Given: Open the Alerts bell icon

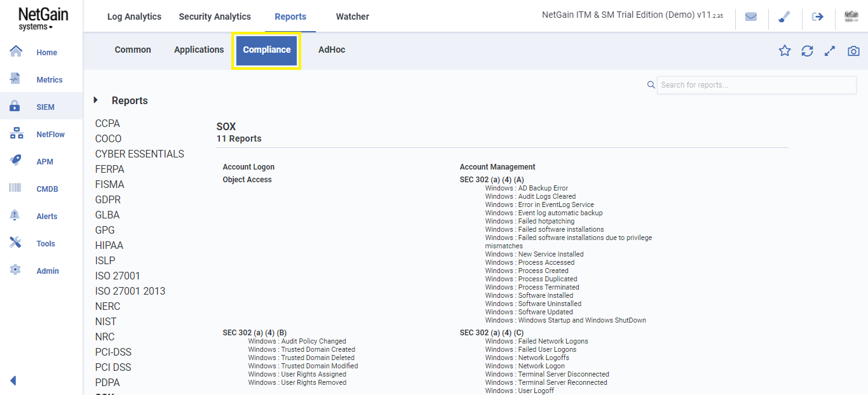Looking at the screenshot, I should [16, 215].
